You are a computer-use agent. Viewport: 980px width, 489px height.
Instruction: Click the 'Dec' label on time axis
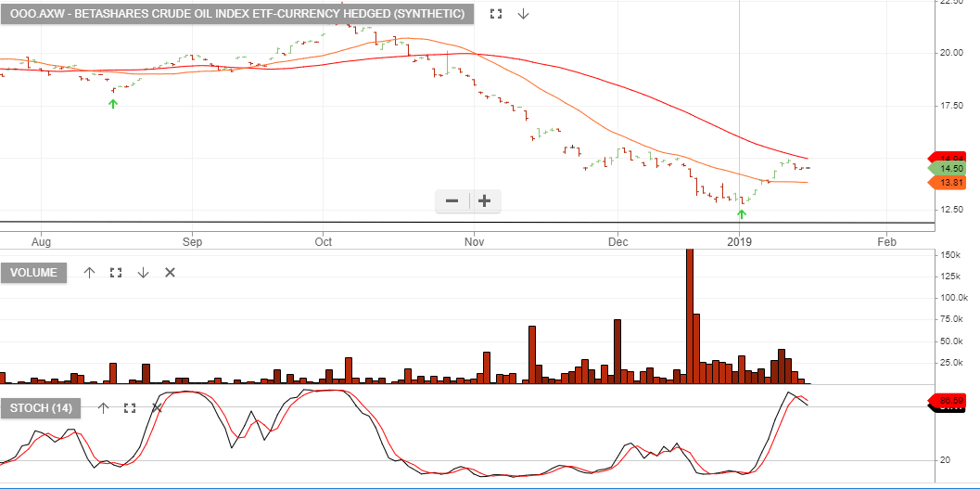click(617, 241)
